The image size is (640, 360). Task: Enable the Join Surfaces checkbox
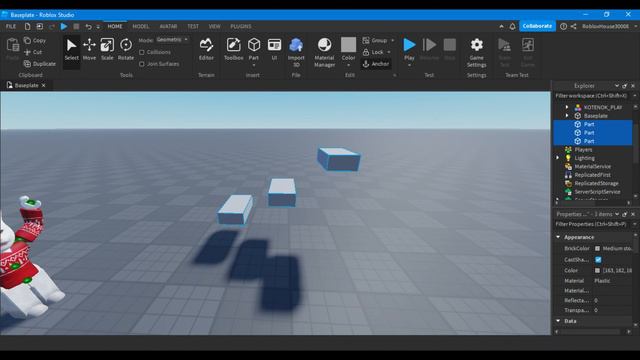142,64
